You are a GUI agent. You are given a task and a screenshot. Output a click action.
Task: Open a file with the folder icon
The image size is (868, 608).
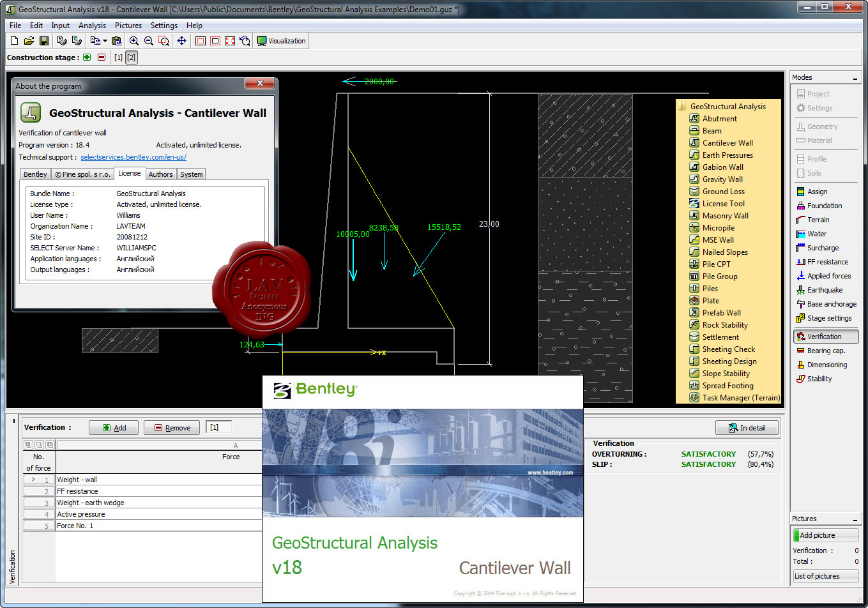(x=29, y=41)
